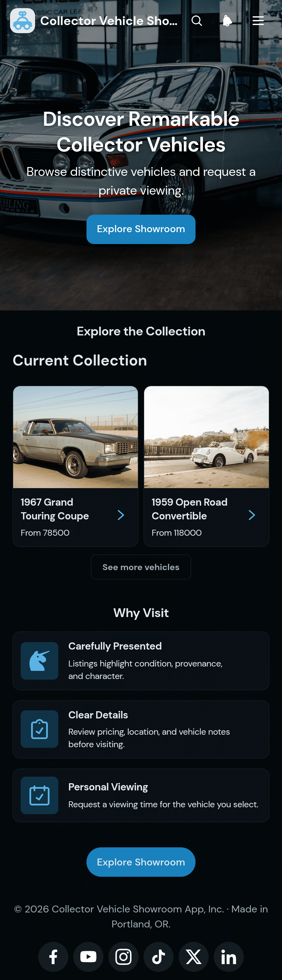The image size is (282, 980).
Task: Open the 1959 convertible photo
Action: coord(206,437)
